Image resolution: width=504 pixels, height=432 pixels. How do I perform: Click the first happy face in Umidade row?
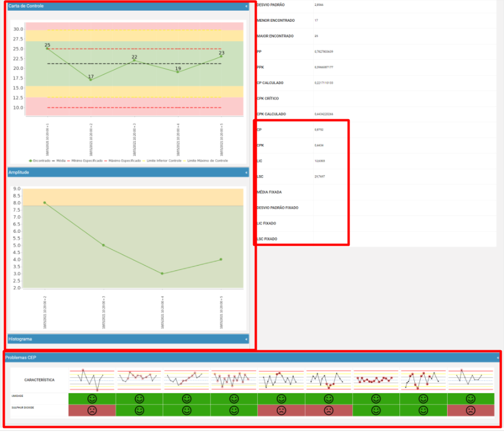[92, 399]
